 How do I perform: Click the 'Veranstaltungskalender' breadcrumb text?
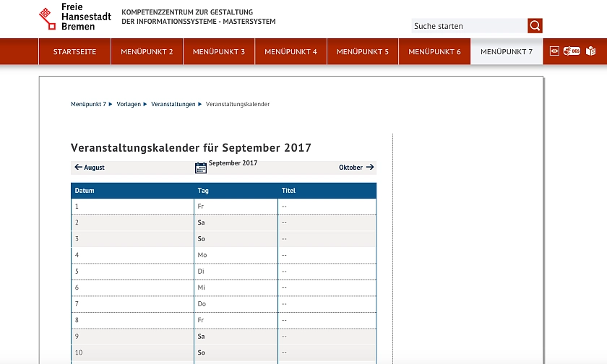pyautogui.click(x=238, y=104)
